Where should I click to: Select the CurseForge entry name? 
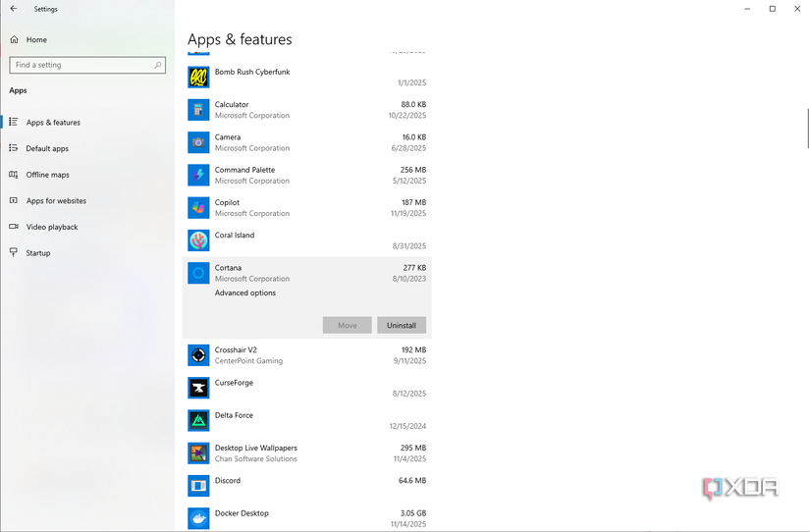[234, 382]
